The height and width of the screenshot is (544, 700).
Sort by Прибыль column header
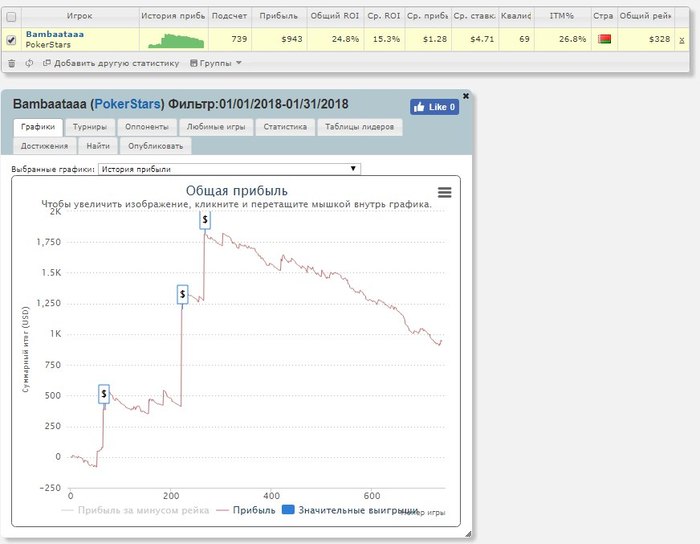pyautogui.click(x=279, y=16)
